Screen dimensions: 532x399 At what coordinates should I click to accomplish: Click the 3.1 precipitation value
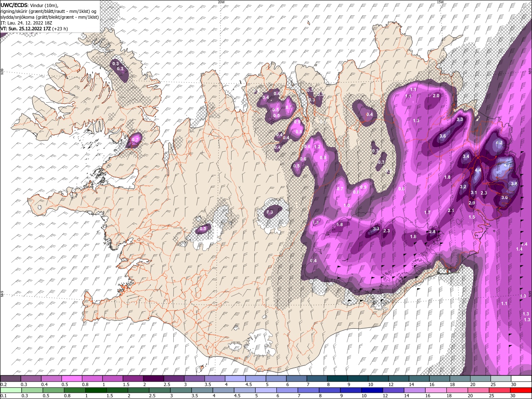(x=474, y=192)
